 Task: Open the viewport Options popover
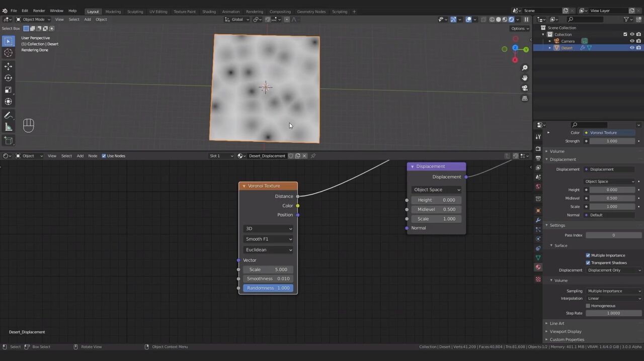(x=520, y=28)
